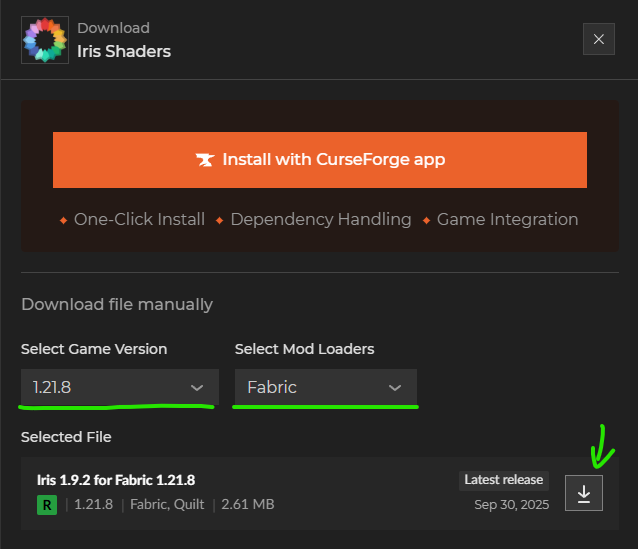Open the Select Mod Loaders dropdown
Screen dimensions: 638x549
tap(325, 387)
